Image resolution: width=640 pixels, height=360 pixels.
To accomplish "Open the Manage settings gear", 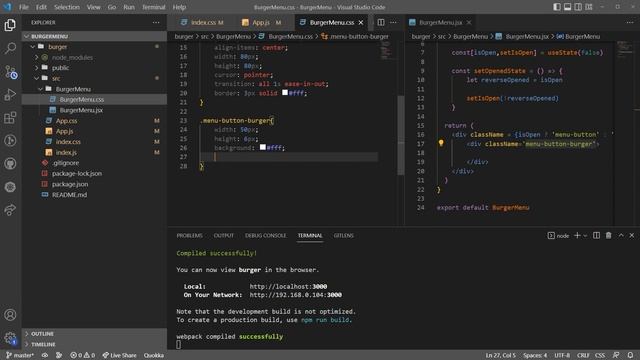I will coord(10,338).
